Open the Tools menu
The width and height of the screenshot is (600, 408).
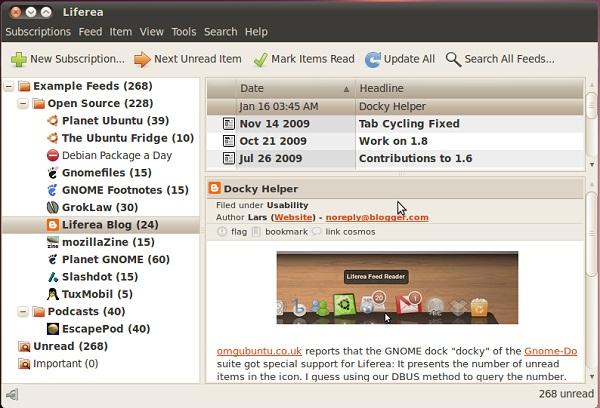(181, 32)
